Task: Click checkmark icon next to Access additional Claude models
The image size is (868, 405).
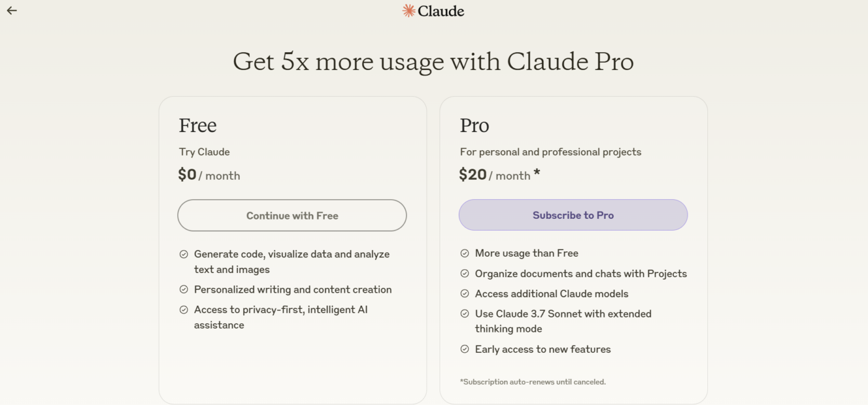Action: pyautogui.click(x=464, y=293)
